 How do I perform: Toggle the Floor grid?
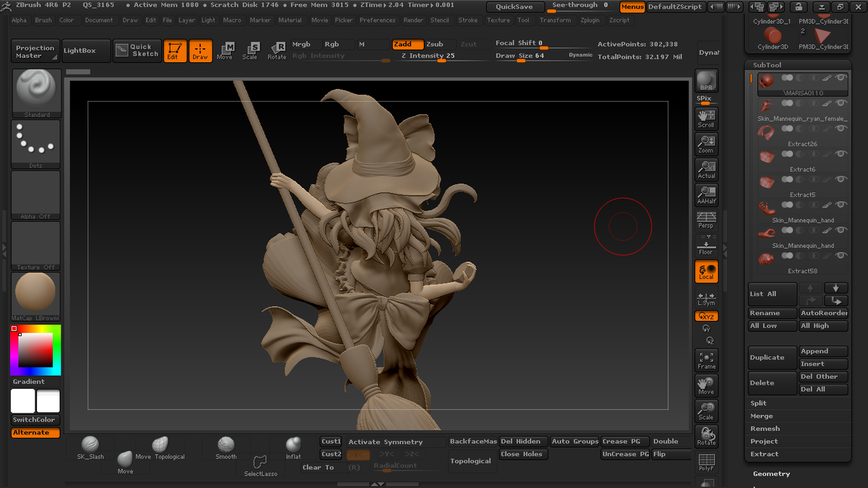707,246
